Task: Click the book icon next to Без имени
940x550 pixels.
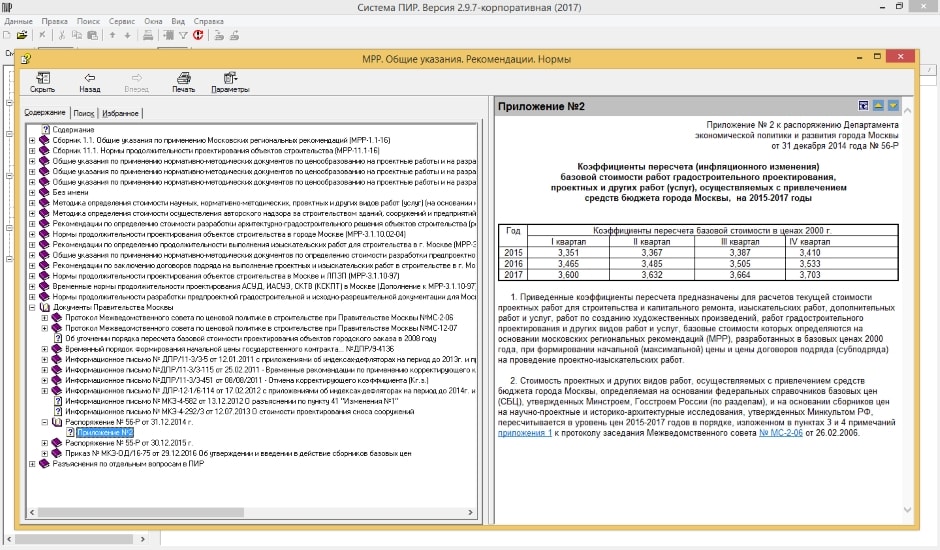Action: tap(44, 193)
